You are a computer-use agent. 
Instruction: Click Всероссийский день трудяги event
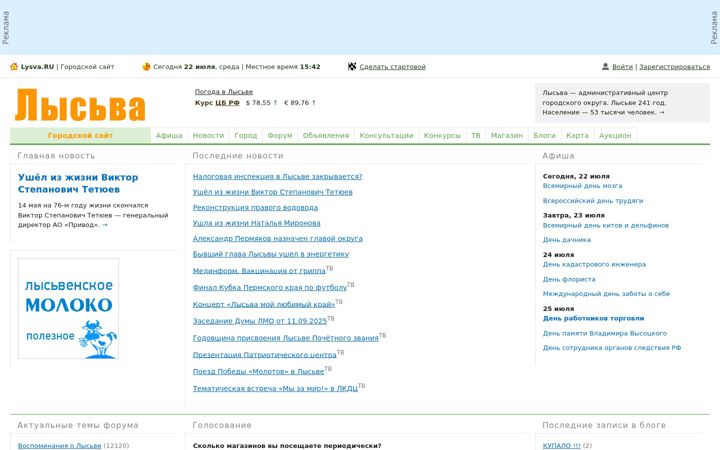[x=593, y=201]
